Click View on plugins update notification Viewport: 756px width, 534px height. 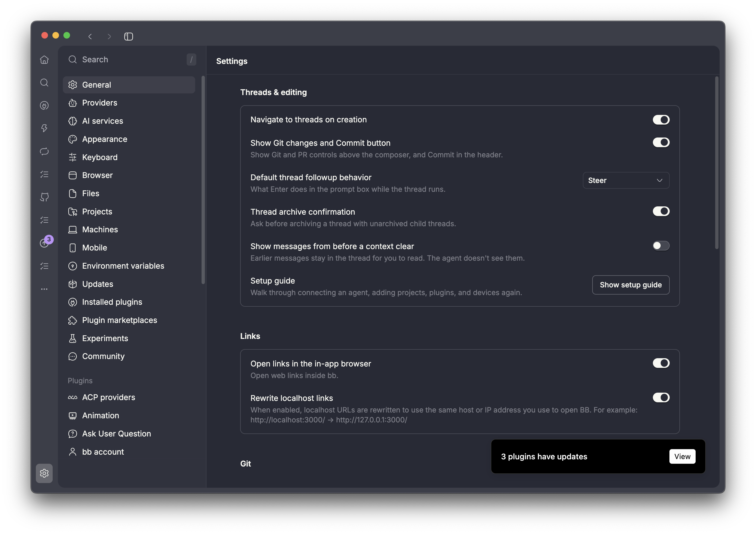(682, 456)
